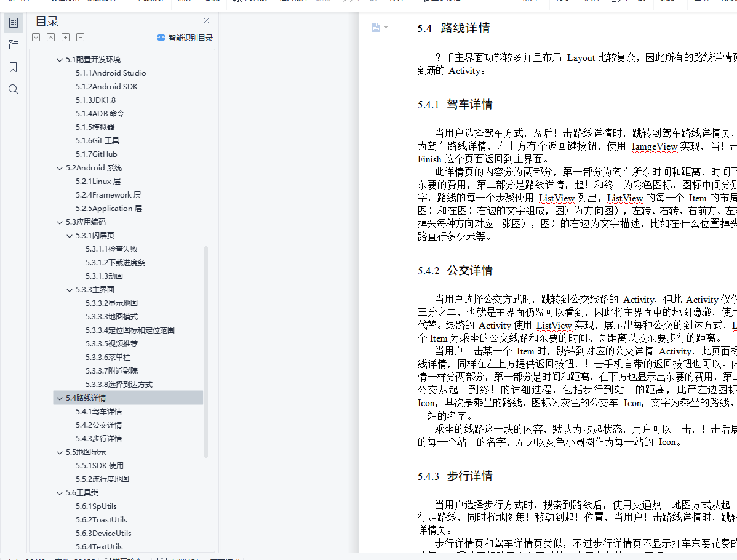The width and height of the screenshot is (737, 560).
Task: Open 5.6.3DeviceUtils outline entry
Action: [103, 533]
